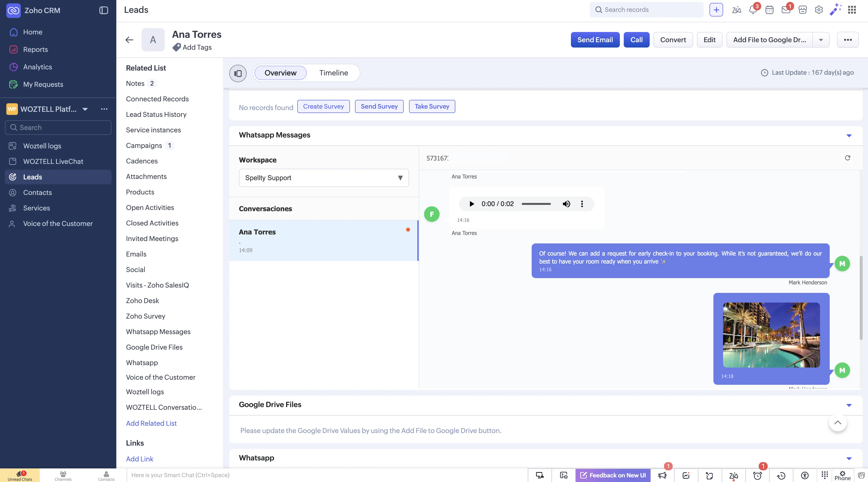This screenshot has height=482, width=868.
Task: Open the WOZTELL Platform more options ellipsis
Action: (104, 109)
